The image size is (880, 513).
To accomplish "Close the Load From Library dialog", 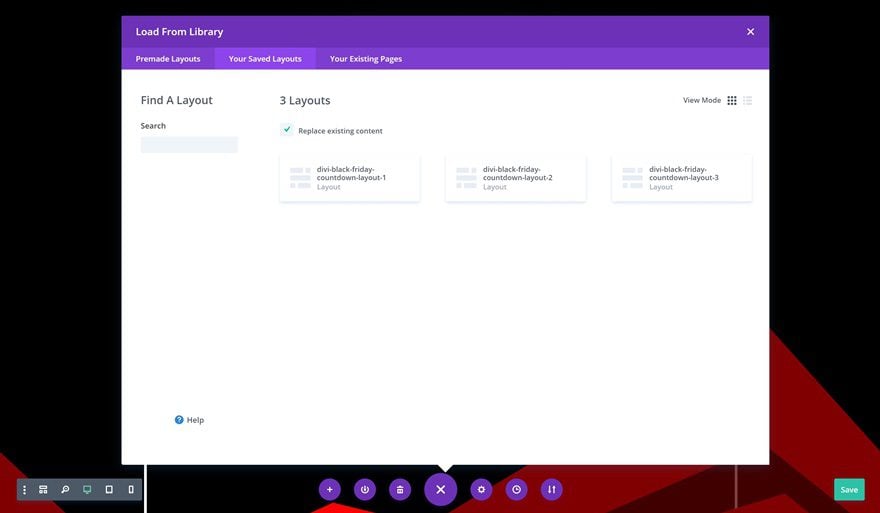I will [750, 32].
